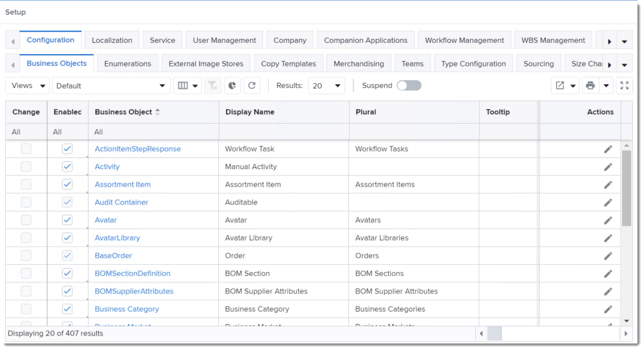
Task: Switch to the User Management tab
Action: pyautogui.click(x=224, y=40)
